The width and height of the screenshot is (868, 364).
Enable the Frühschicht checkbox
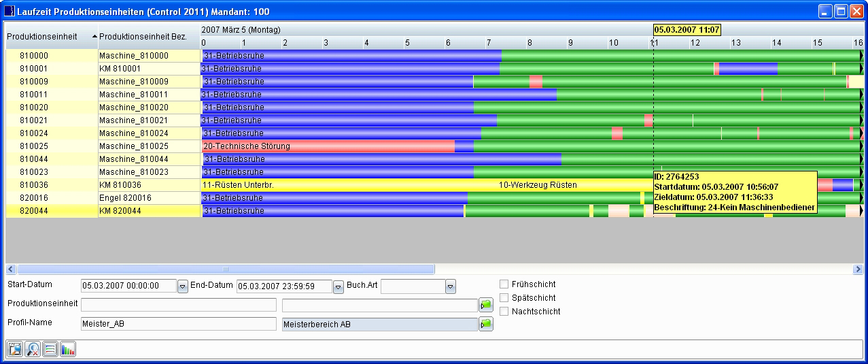pyautogui.click(x=504, y=284)
